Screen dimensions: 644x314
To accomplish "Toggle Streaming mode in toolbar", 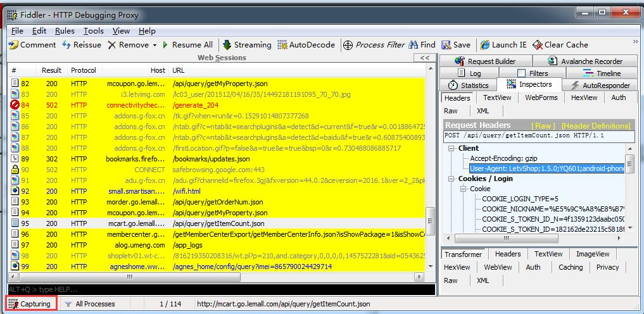I will tap(247, 45).
